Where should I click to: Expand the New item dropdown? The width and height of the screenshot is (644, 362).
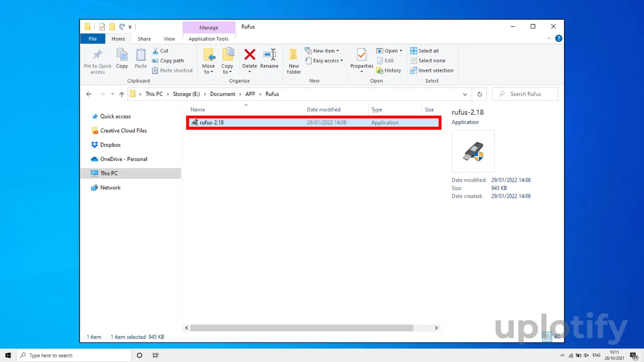click(x=321, y=51)
